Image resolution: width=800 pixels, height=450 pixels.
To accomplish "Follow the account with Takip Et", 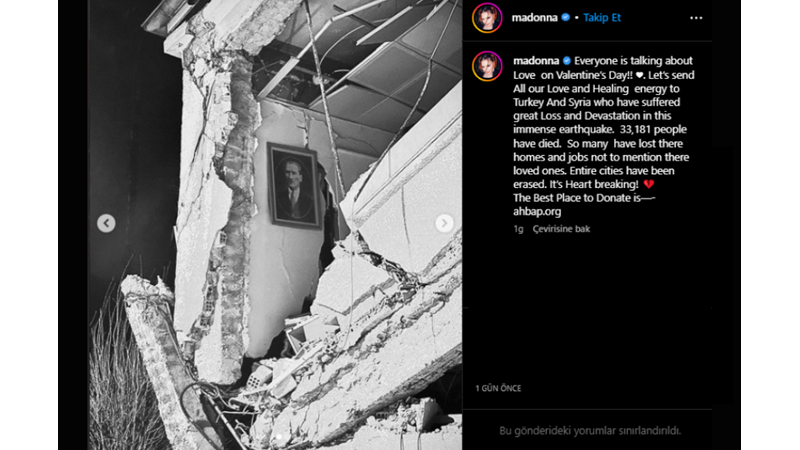I will pyautogui.click(x=602, y=18).
